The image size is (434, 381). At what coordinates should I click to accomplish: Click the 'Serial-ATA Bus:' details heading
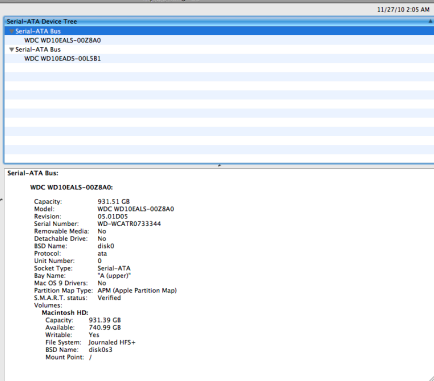click(33, 173)
